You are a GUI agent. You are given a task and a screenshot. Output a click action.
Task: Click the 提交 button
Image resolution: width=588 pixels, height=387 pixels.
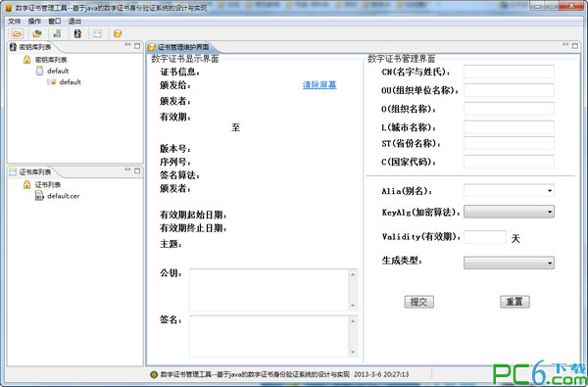pyautogui.click(x=418, y=302)
